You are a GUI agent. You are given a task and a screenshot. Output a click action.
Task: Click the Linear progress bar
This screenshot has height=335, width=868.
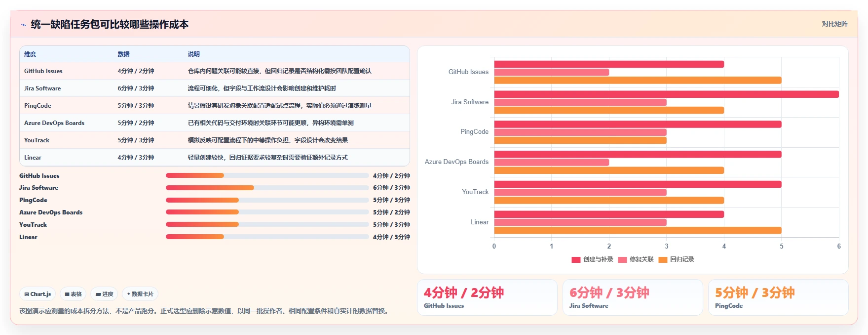point(267,237)
